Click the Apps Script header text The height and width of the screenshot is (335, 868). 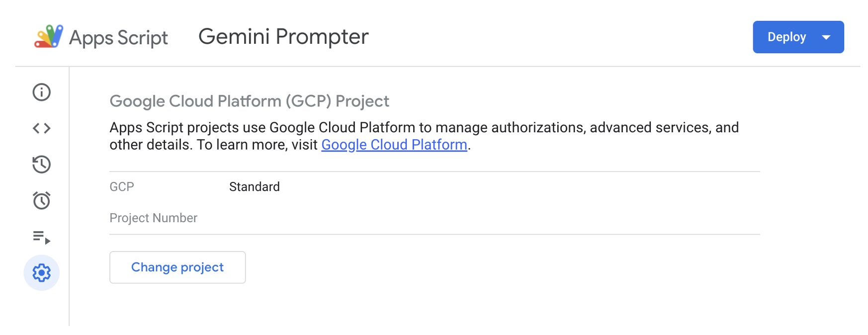click(118, 38)
